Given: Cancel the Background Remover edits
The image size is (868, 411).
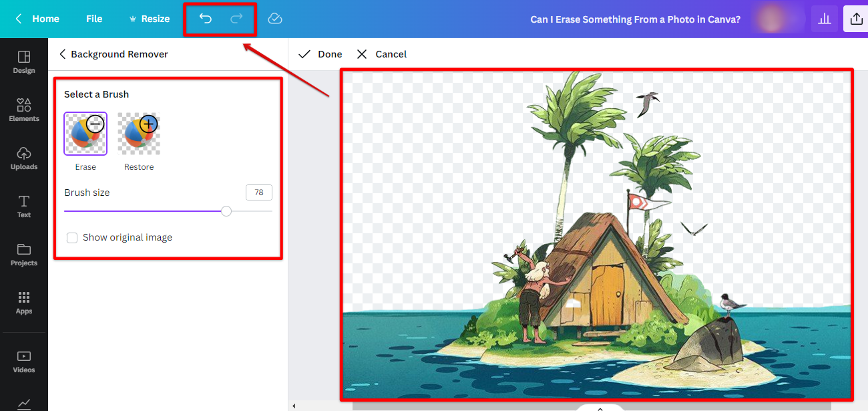Looking at the screenshot, I should 381,54.
